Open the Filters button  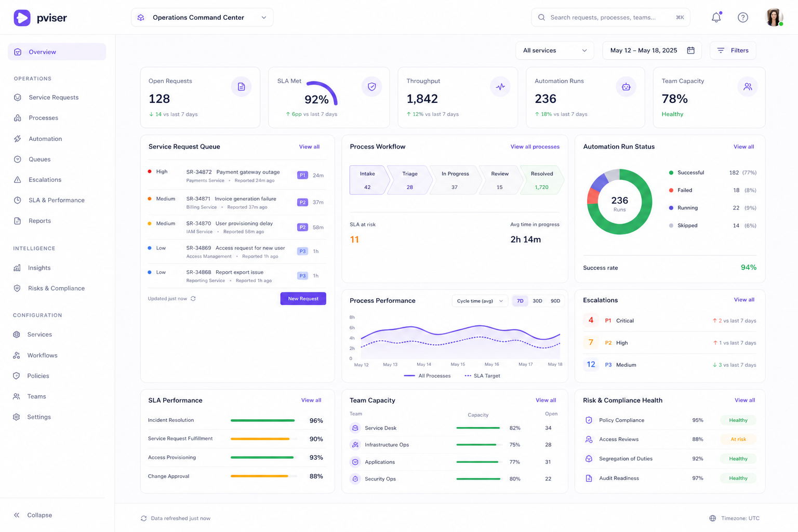pyautogui.click(x=733, y=50)
